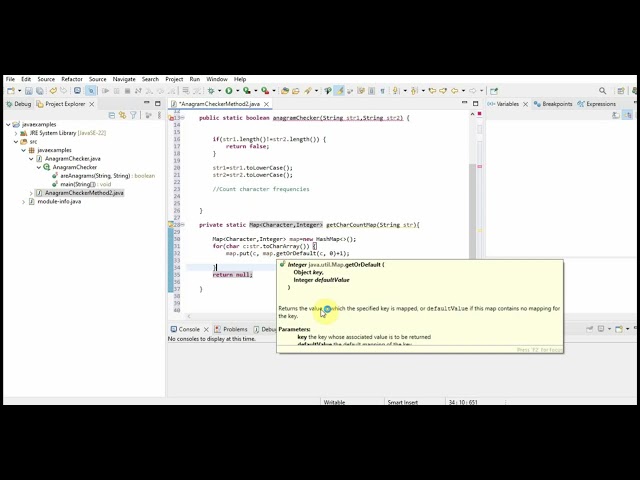Collapse the AnagramChecker.java node

pyautogui.click(x=31, y=159)
